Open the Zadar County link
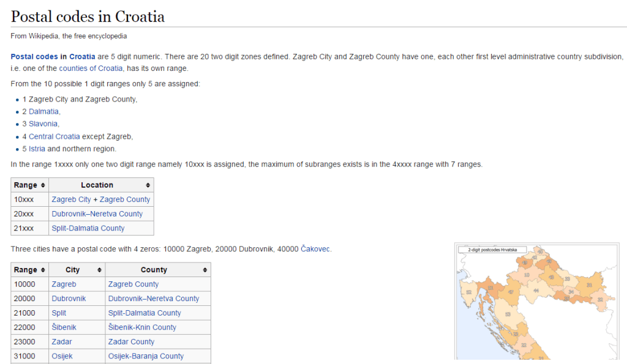This screenshot has width=627, height=364. pos(131,342)
